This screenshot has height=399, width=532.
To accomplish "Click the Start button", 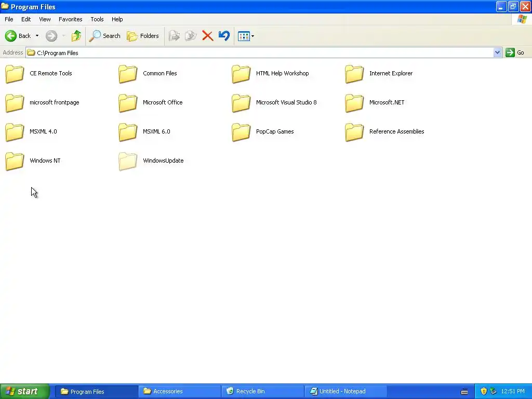I will click(24, 391).
